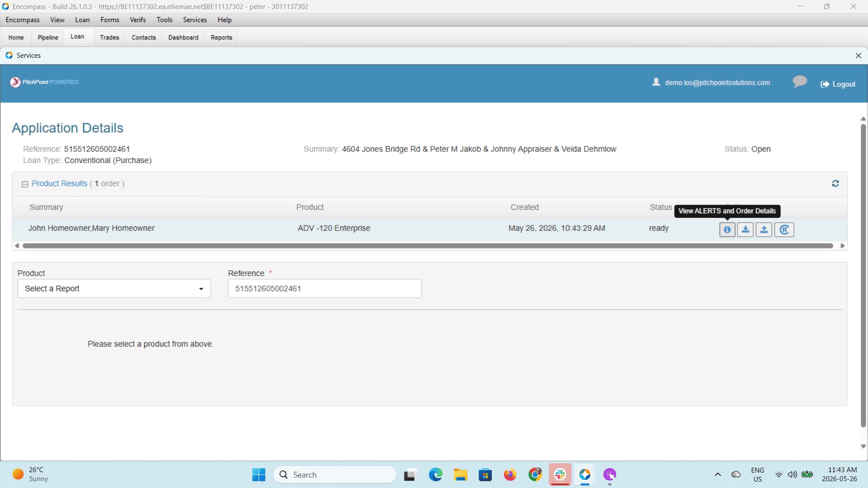Screen dimensions: 868x488
Task: Select John Homeowner,Mary Homeowner row
Action: tap(429, 229)
